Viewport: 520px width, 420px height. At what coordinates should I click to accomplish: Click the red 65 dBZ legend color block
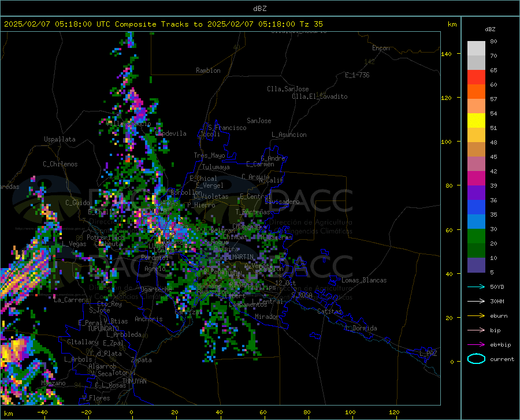476,77
